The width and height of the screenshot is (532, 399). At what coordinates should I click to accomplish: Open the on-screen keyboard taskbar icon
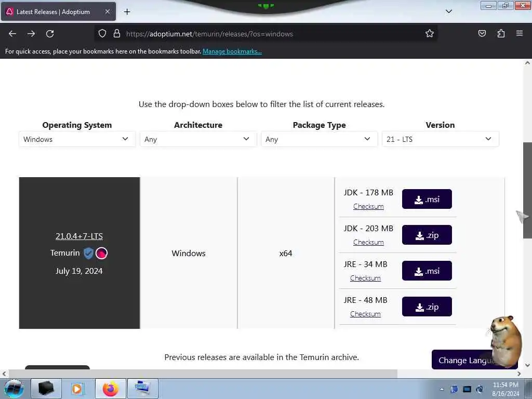(142, 389)
